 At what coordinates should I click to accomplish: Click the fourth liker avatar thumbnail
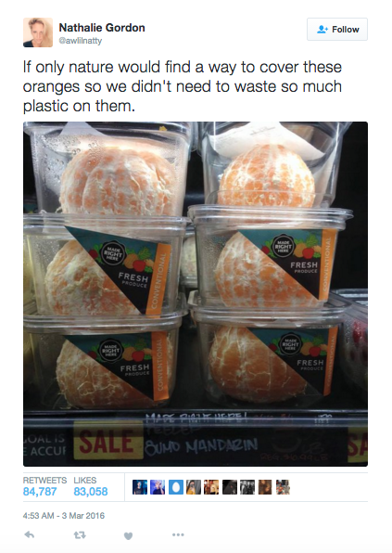[x=194, y=487]
